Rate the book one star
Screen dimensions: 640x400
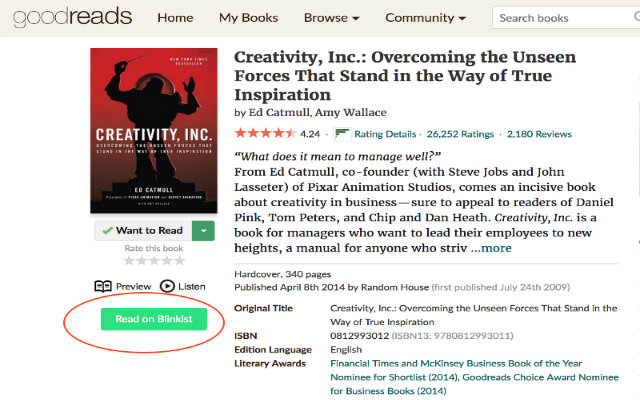pyautogui.click(x=128, y=261)
